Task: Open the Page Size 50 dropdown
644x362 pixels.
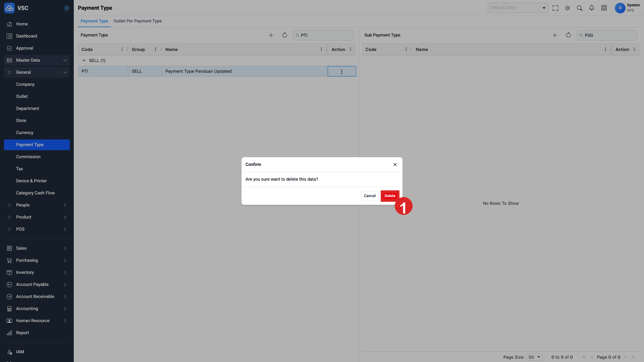Action: (534, 357)
